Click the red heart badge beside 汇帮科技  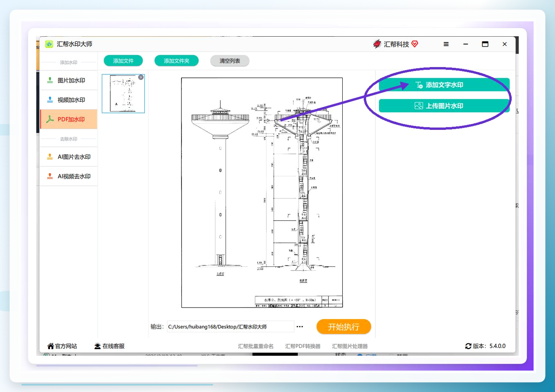coord(415,44)
